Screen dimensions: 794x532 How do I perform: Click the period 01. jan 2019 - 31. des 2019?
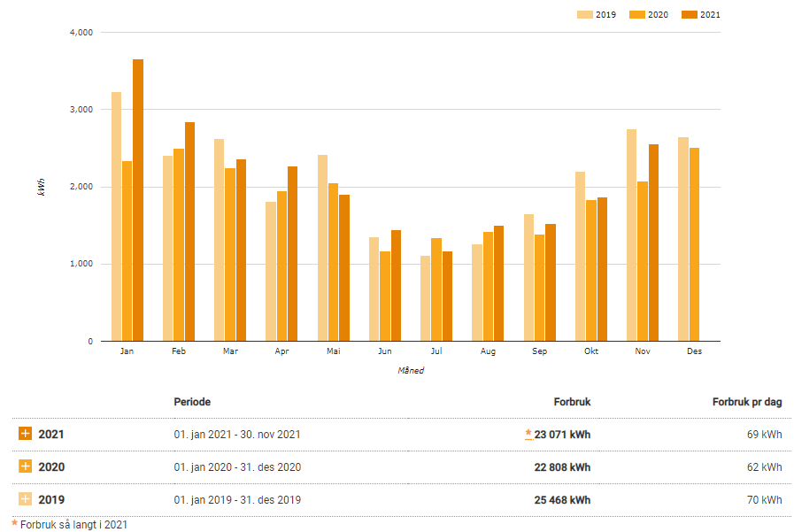pos(237,500)
